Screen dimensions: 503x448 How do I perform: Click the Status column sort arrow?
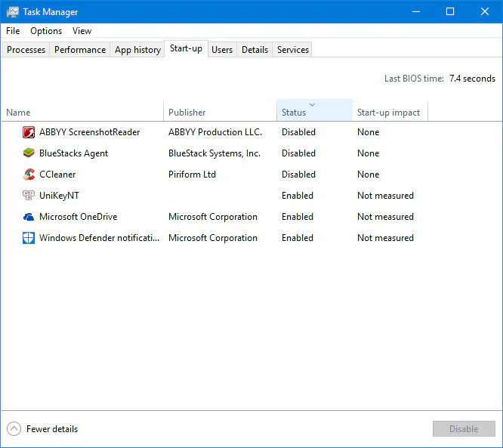(312, 104)
